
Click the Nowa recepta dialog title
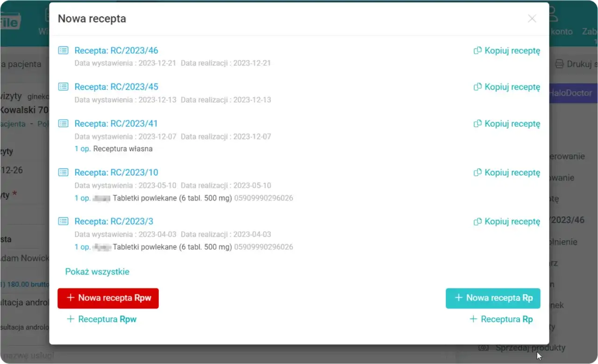click(92, 19)
